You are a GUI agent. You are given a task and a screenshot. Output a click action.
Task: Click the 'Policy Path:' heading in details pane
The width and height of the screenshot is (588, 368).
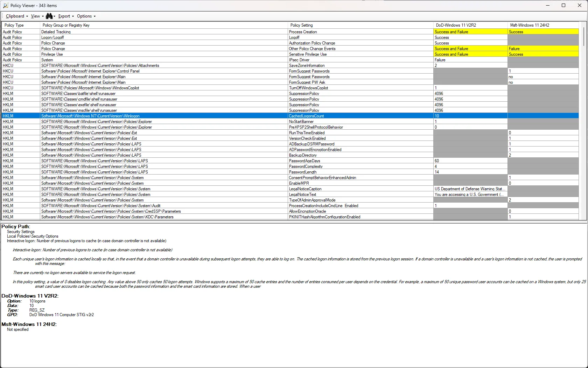16,226
